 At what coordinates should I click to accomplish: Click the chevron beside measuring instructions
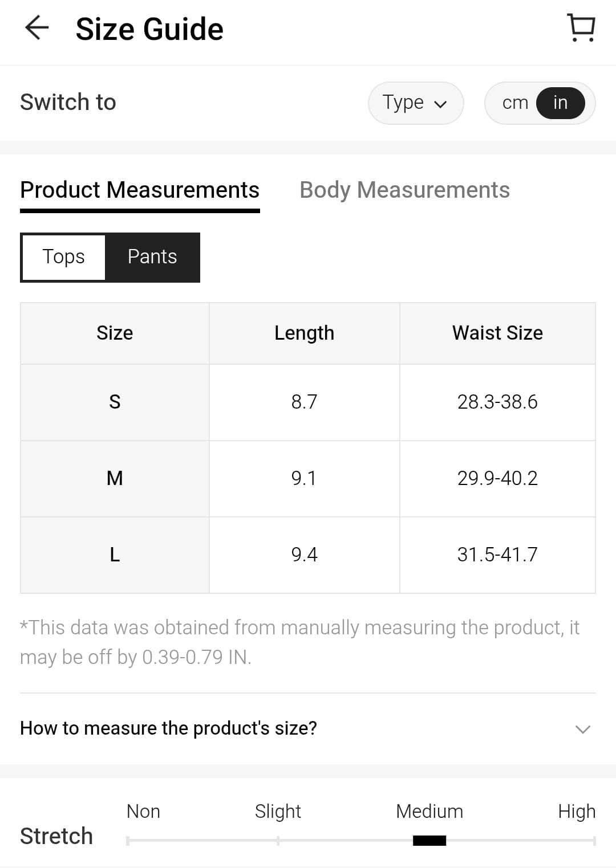[582, 729]
